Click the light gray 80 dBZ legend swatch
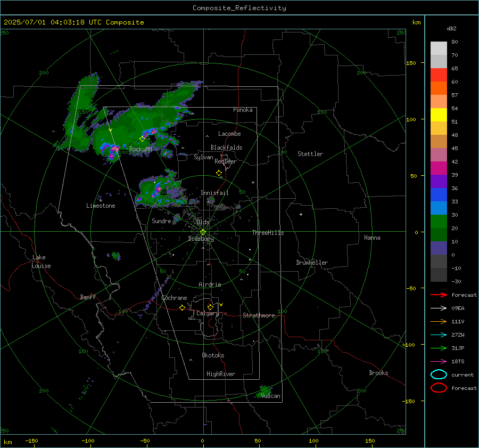 [439, 48]
